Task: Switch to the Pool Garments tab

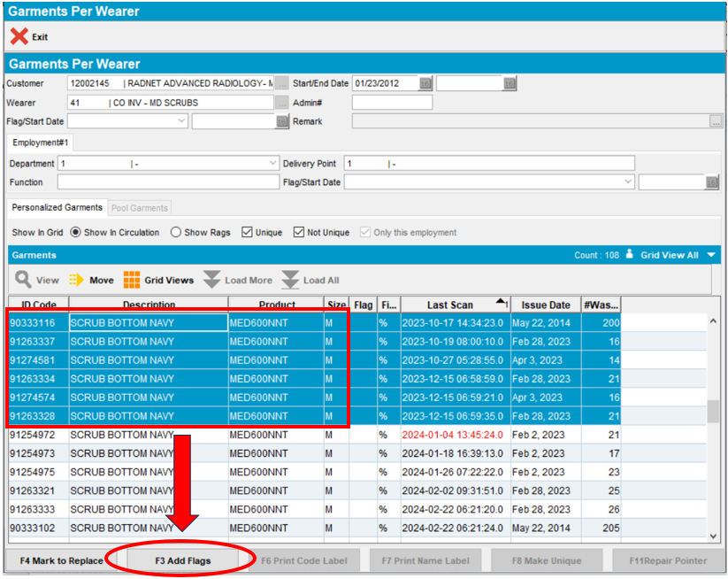Action: pos(140,208)
